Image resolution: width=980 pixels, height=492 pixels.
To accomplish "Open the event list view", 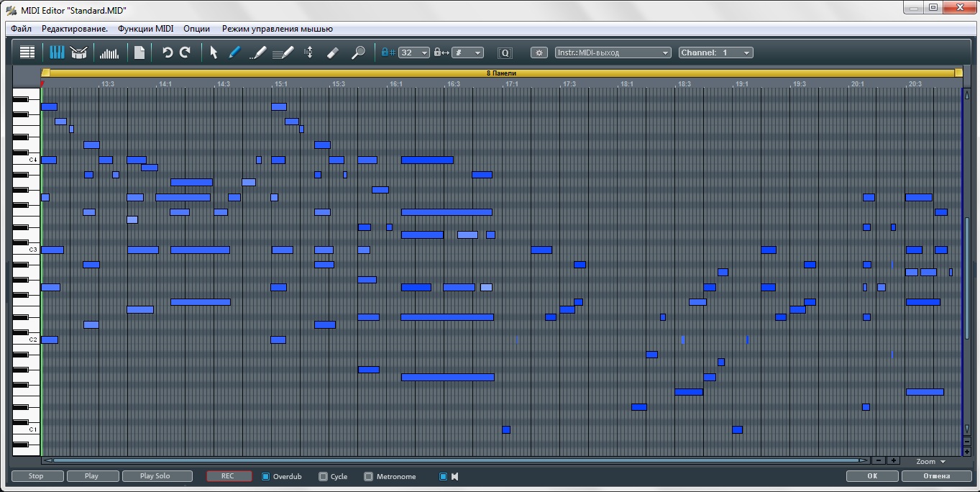I will pos(27,53).
